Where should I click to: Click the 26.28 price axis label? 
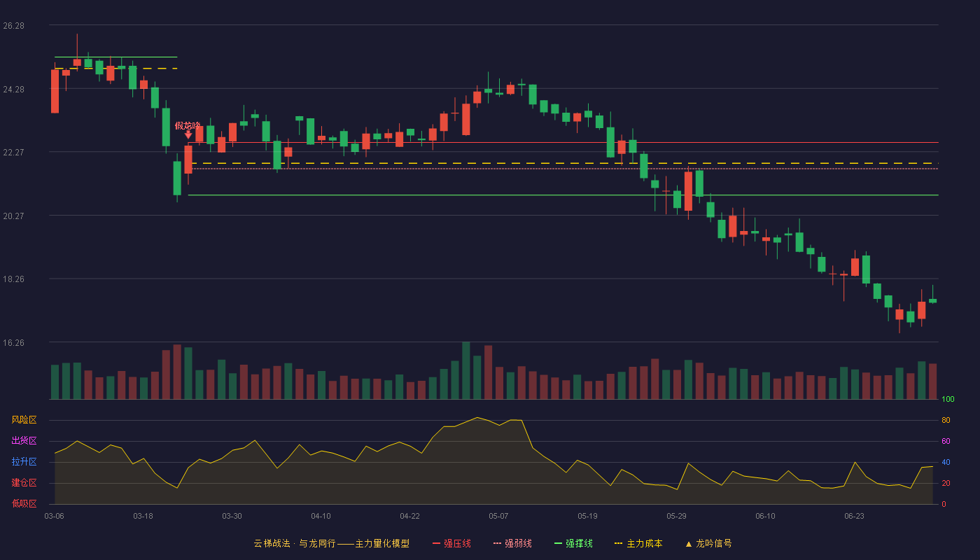(13, 26)
